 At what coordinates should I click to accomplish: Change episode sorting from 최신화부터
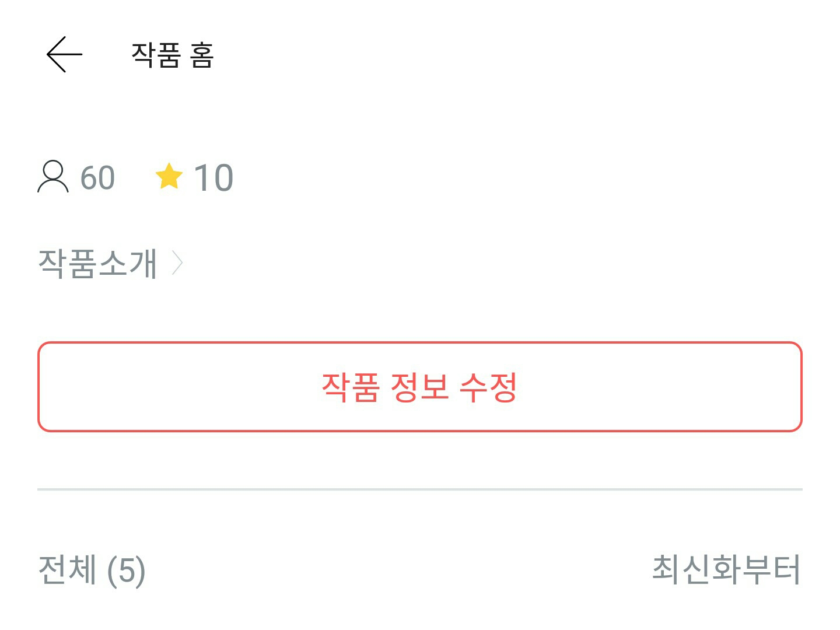pyautogui.click(x=726, y=569)
